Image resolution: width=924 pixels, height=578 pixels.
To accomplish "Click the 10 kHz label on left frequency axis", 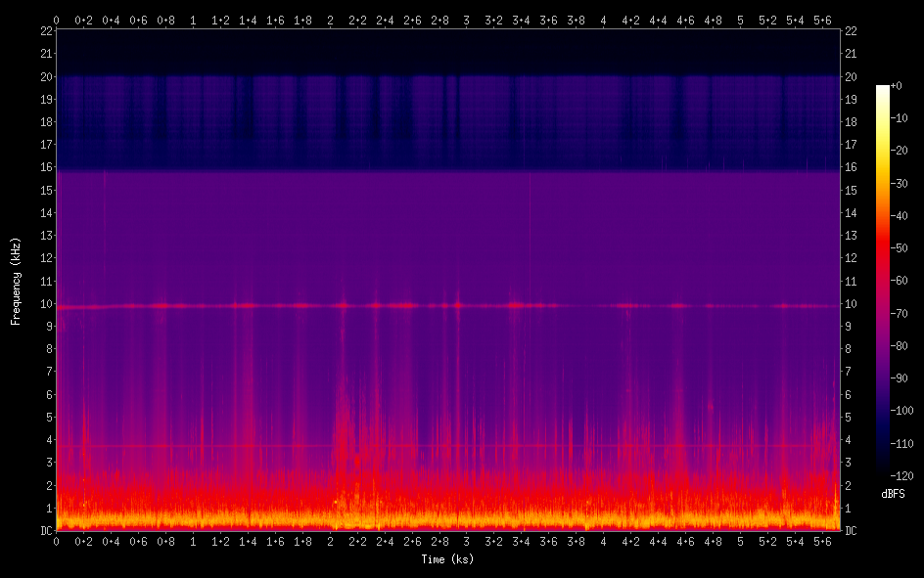I will pos(44,304).
